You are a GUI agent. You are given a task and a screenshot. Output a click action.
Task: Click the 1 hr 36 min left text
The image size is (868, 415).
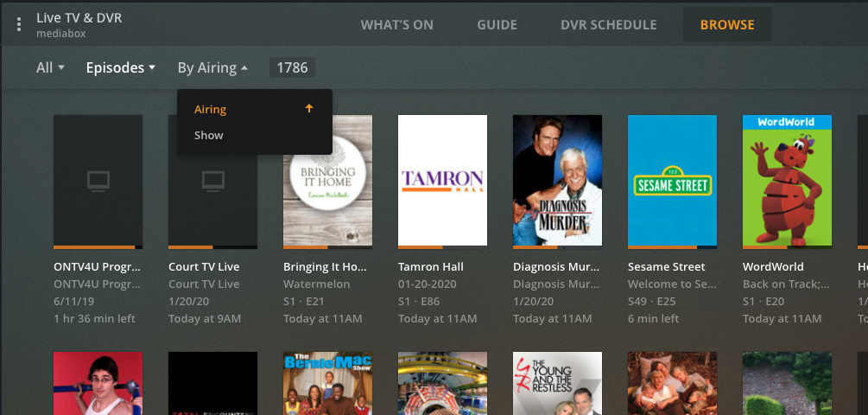point(95,318)
